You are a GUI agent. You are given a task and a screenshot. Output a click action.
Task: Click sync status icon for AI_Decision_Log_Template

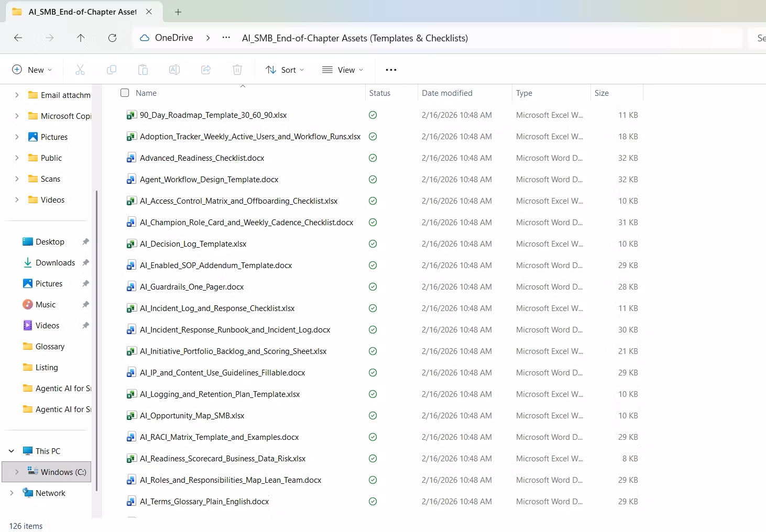[373, 244]
